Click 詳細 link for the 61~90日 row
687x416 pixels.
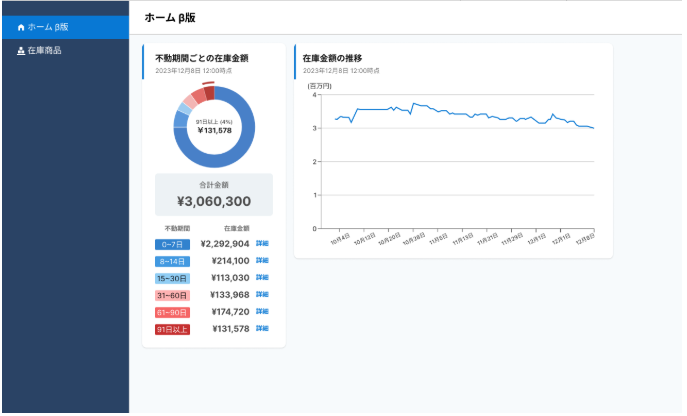(262, 311)
